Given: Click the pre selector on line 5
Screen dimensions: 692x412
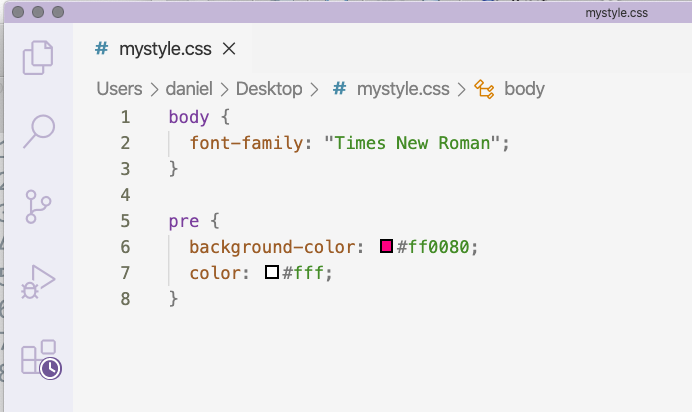Looking at the screenshot, I should click(184, 221).
